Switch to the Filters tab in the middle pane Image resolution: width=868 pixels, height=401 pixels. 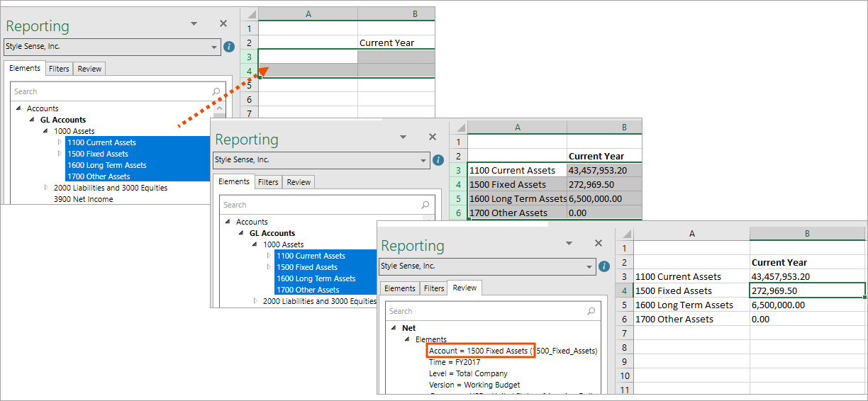pyautogui.click(x=268, y=182)
